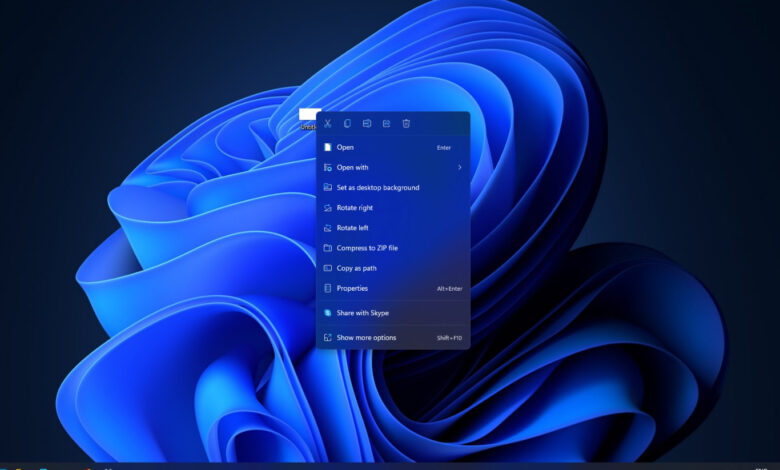Viewport: 780px width, 470px height.
Task: Select the white image file on the desktop
Action: (x=309, y=114)
